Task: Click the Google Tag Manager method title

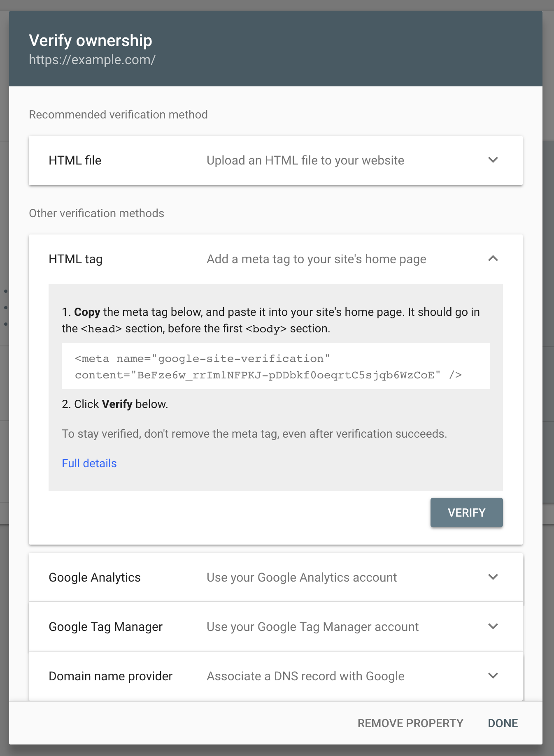Action: [x=106, y=627]
